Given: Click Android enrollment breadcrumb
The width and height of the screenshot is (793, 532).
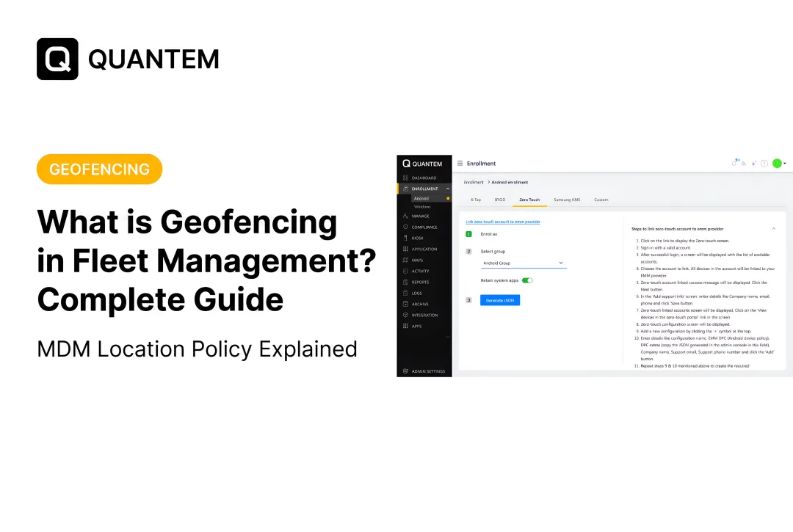Looking at the screenshot, I should pyautogui.click(x=510, y=183).
